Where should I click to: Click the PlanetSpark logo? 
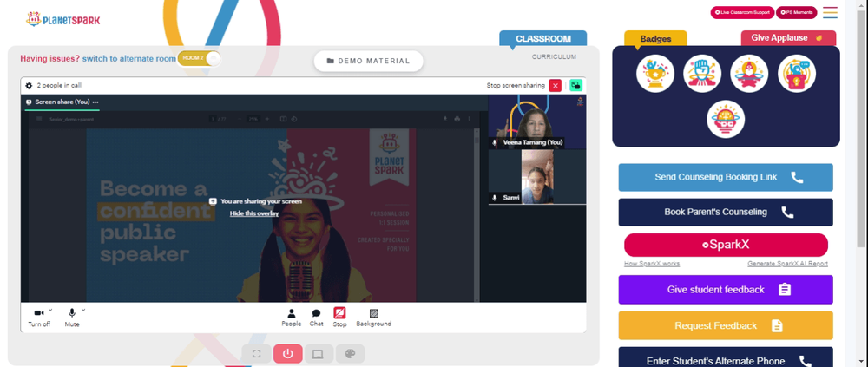63,20
